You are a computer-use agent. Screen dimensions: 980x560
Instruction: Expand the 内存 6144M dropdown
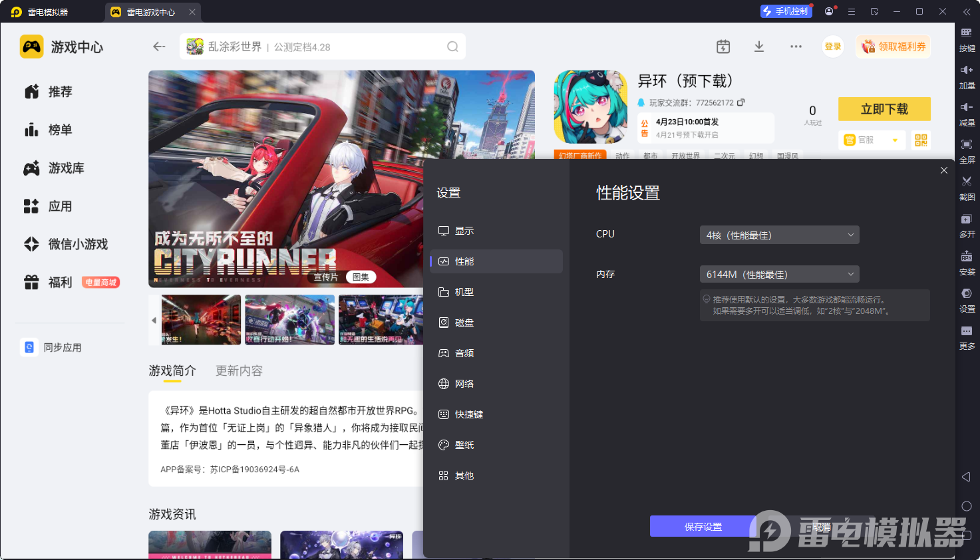pyautogui.click(x=780, y=274)
